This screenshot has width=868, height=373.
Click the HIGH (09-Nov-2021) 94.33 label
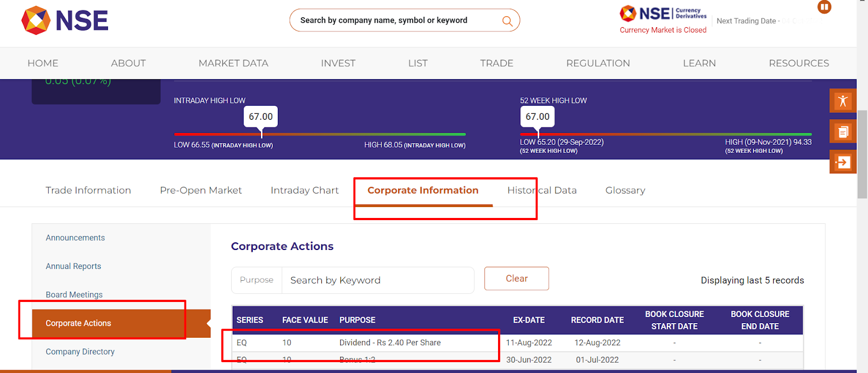coord(768,146)
